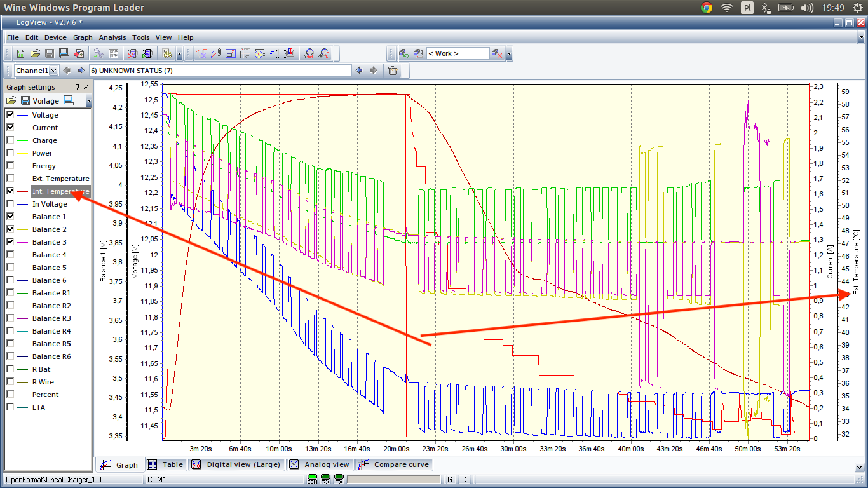The height and width of the screenshot is (488, 868).
Task: Expand the < Work > profile combo box
Action: (458, 54)
